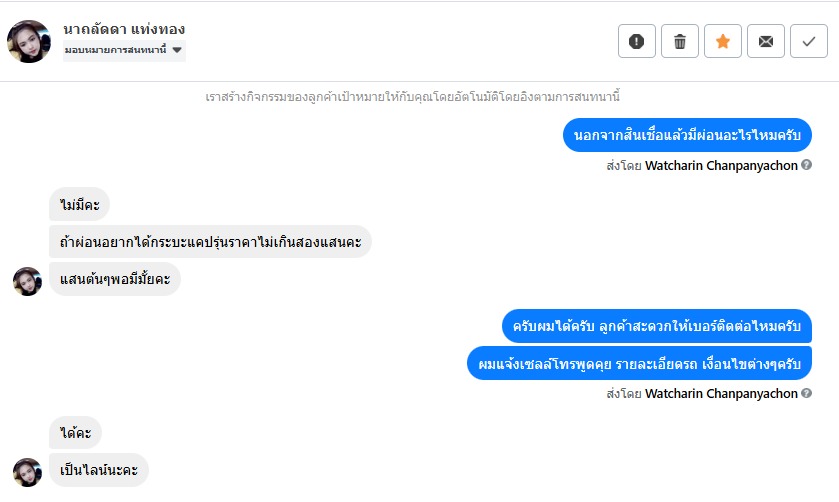Select the ผมแจ้งเซลล์โทรพูดคุย message bubble
Viewport: 839px width, 502px height.
pyautogui.click(x=639, y=362)
